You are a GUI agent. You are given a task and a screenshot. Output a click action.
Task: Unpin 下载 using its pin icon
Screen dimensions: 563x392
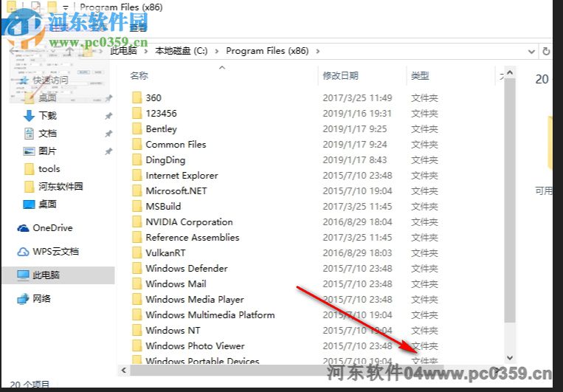[x=108, y=116]
